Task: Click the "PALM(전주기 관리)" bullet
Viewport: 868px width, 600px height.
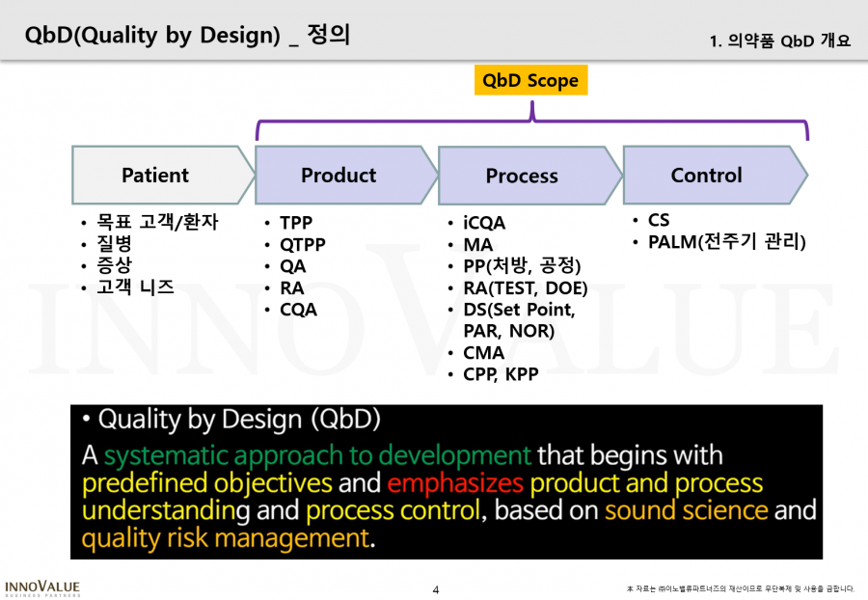Action: [727, 242]
